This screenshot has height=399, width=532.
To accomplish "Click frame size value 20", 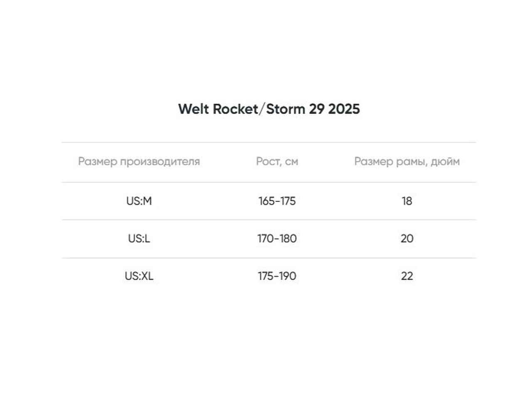I will 407,239.
